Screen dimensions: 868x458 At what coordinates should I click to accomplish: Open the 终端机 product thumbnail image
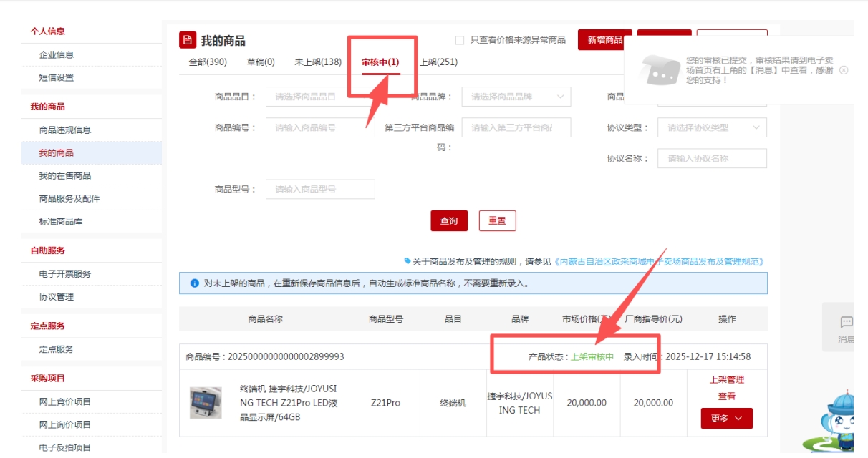[206, 403]
